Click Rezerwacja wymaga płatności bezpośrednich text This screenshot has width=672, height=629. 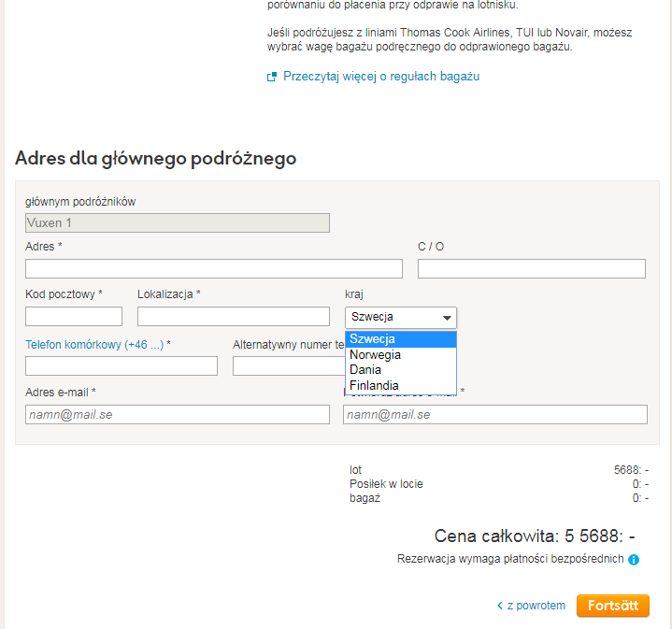click(x=510, y=559)
